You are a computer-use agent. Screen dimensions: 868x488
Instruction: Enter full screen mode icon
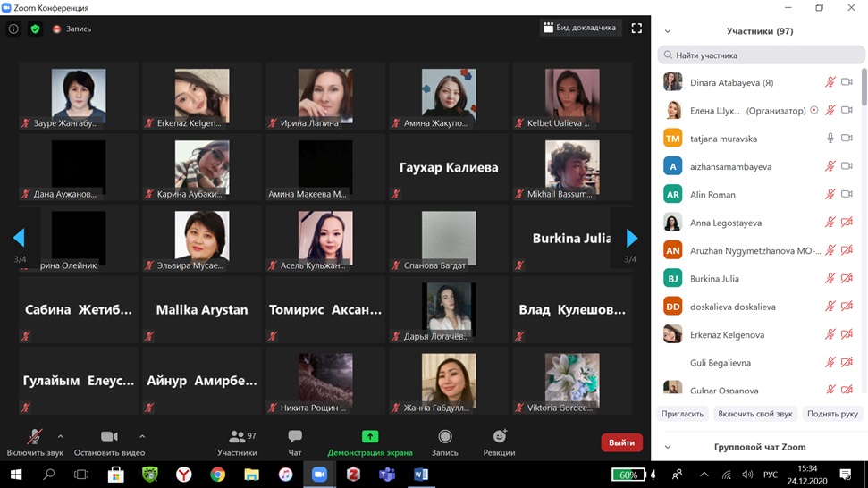coord(636,28)
